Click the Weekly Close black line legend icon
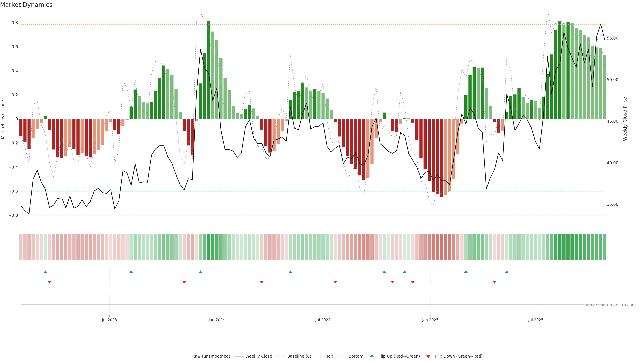The image size is (644, 362). click(238, 356)
